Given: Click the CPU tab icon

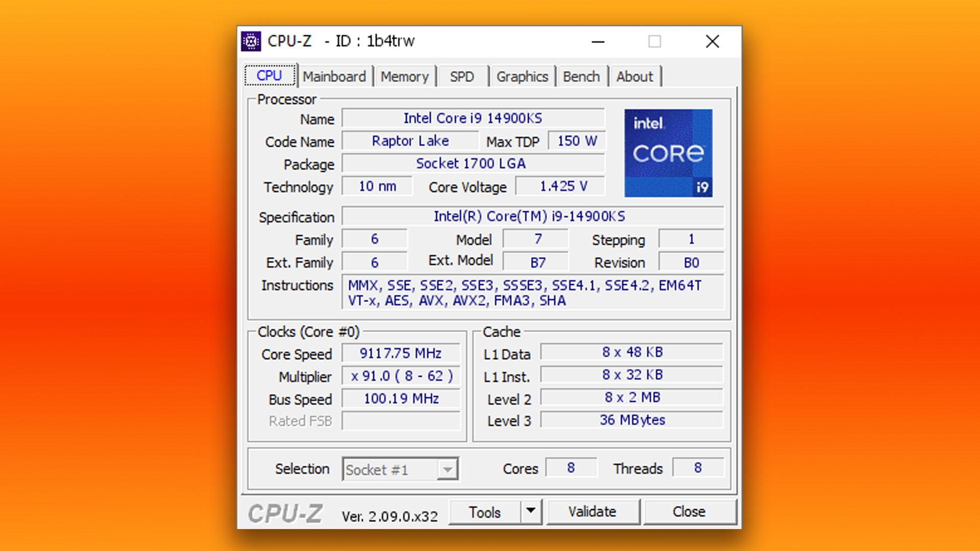Looking at the screenshot, I should [269, 76].
